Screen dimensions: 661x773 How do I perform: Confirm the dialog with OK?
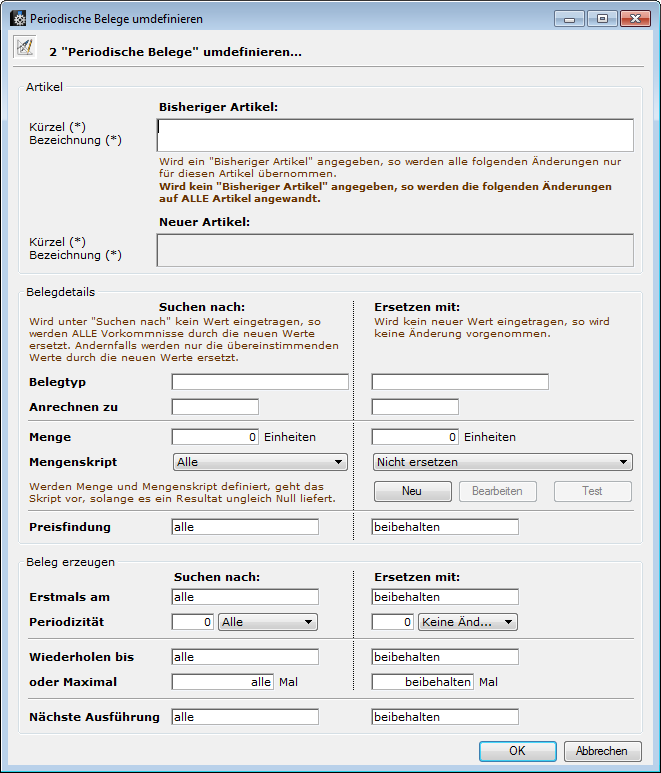click(x=517, y=751)
